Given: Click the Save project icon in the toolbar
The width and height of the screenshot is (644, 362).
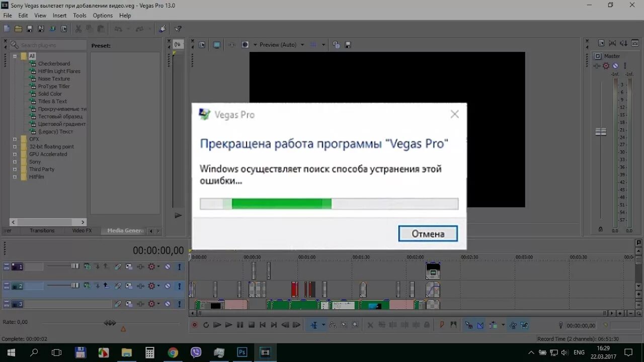Looking at the screenshot, I should coord(30,29).
